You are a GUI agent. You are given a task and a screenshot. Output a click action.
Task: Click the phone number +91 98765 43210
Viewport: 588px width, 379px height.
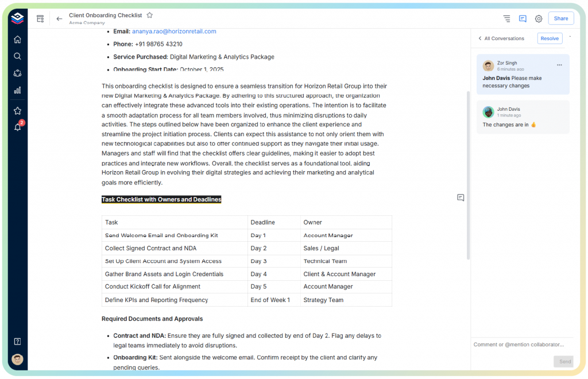tap(158, 44)
